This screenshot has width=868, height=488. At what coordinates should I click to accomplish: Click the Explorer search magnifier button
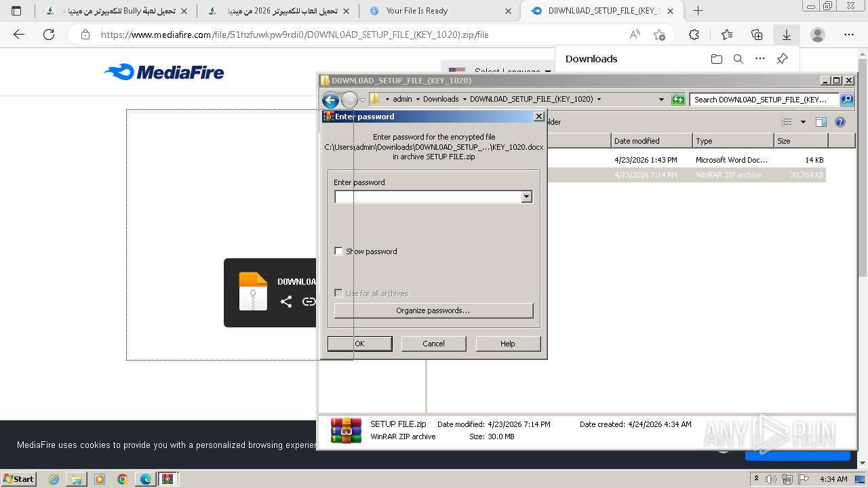pyautogui.click(x=846, y=100)
